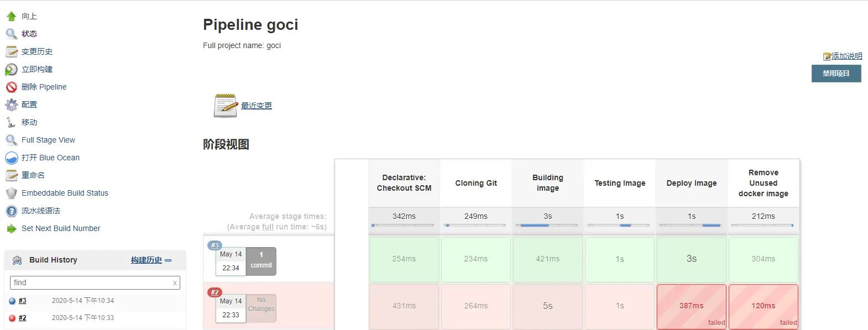Click the green up arrow icon
The image size is (868, 330).
11,16
